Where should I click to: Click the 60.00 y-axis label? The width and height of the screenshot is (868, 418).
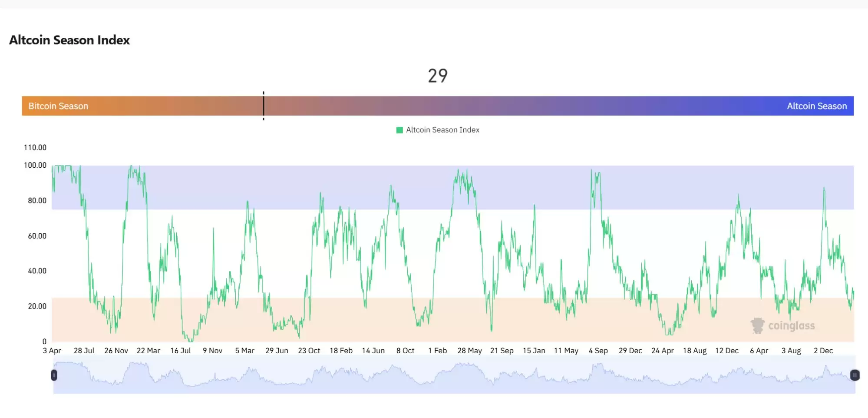(37, 236)
